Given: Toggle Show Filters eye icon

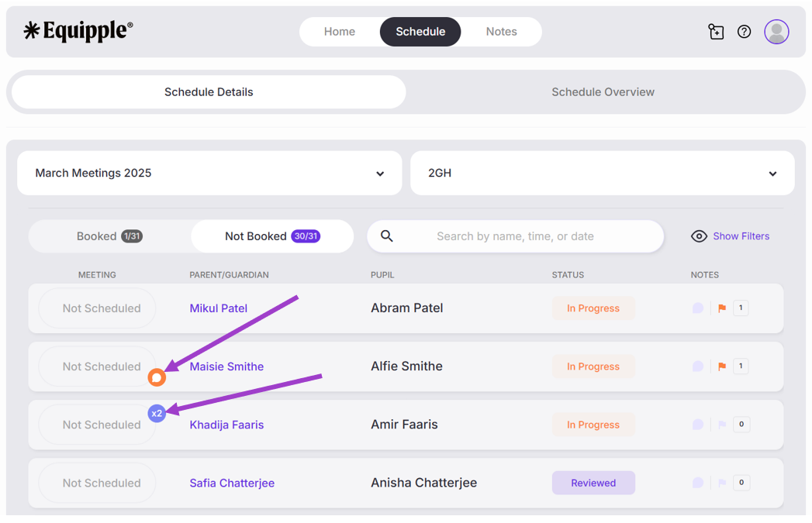Looking at the screenshot, I should click(x=699, y=236).
